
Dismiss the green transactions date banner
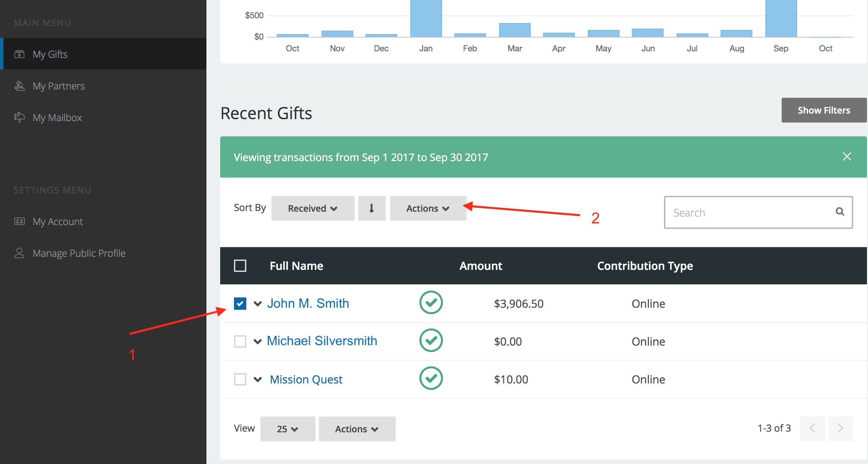(847, 157)
